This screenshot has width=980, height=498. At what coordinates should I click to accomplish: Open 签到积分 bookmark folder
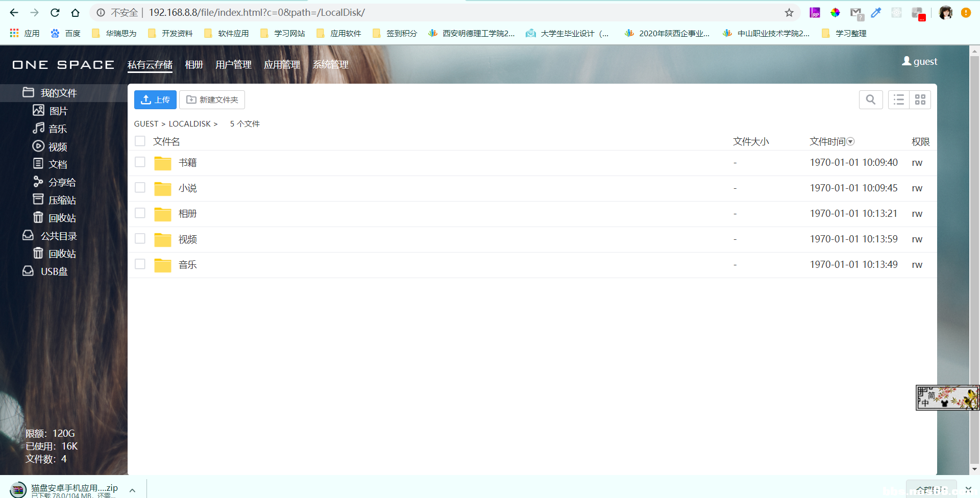click(395, 33)
